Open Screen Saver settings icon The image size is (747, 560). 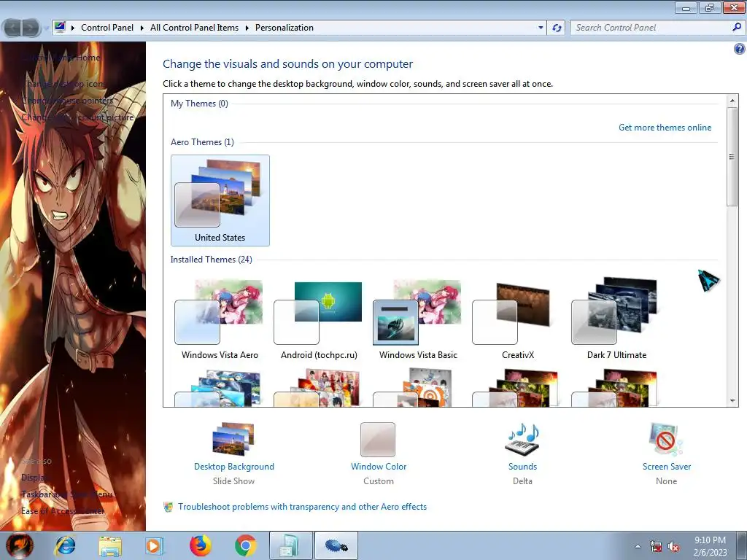click(x=666, y=439)
